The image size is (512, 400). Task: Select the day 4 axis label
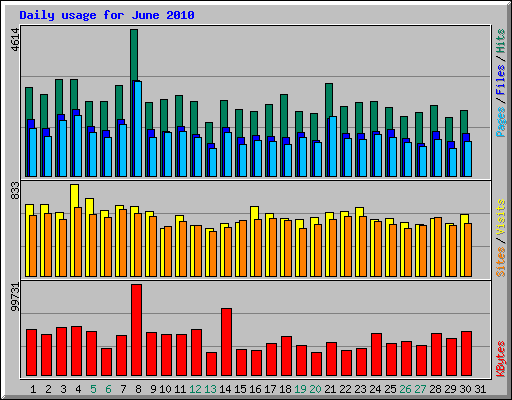click(x=78, y=389)
